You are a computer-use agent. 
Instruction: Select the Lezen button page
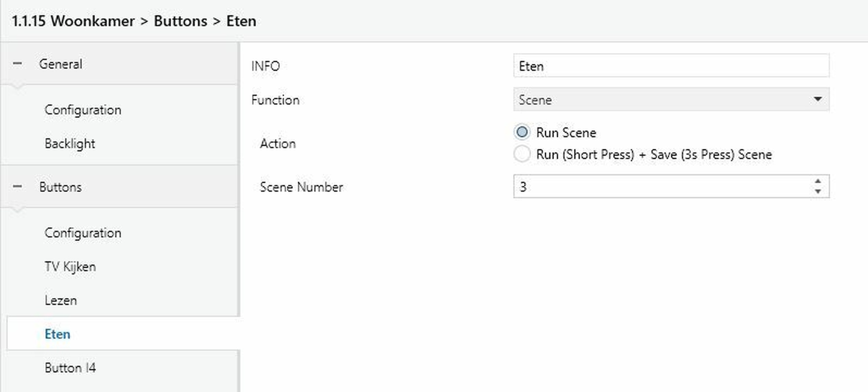click(60, 300)
